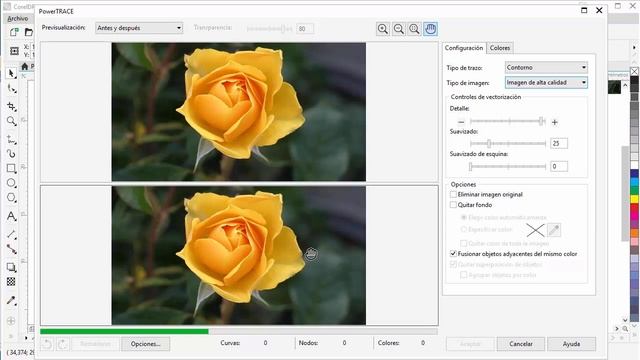The image size is (640, 360).
Task: Select the Ellipse tool in CorelDRAW toolbox
Action: tap(11, 183)
